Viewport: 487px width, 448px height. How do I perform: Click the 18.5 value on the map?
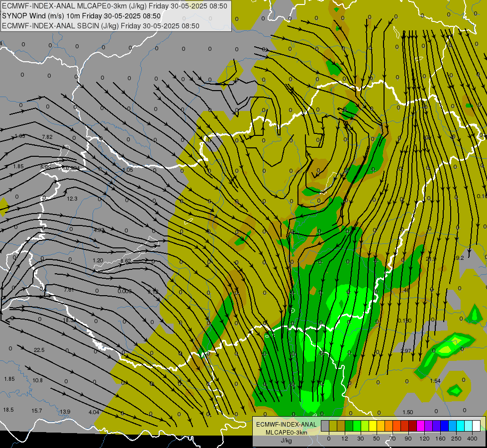(x=8, y=410)
